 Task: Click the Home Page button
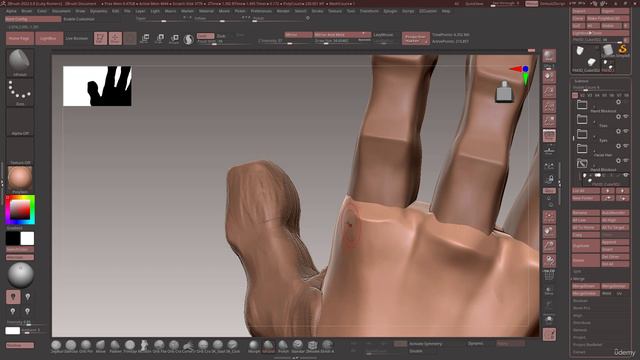(20, 38)
